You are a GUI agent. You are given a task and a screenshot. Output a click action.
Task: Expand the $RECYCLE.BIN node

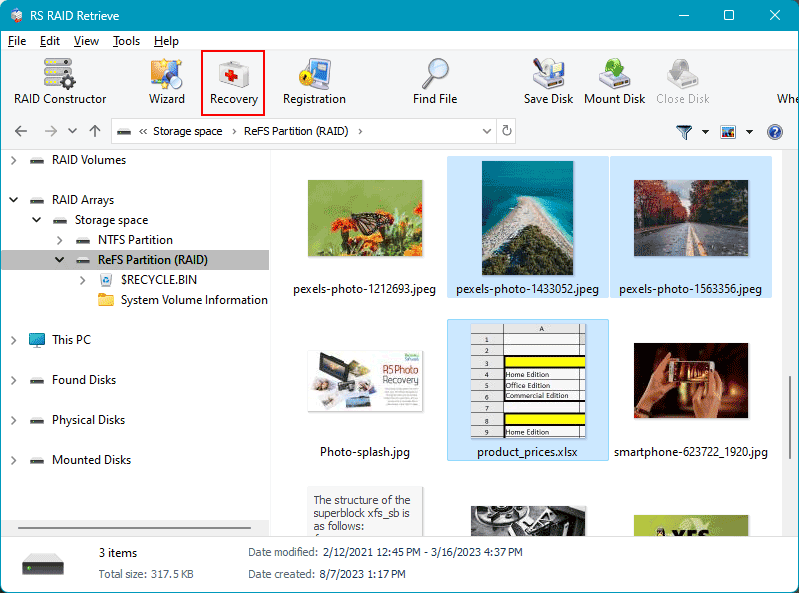(x=83, y=280)
